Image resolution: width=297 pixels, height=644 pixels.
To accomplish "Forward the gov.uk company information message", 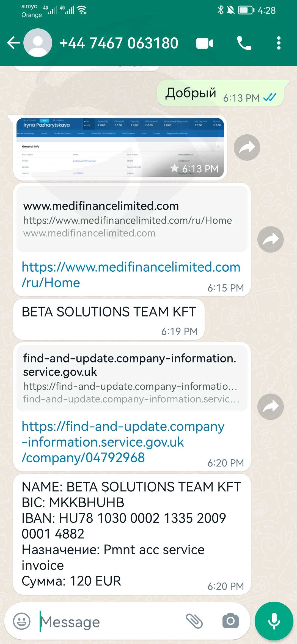I will (x=270, y=407).
